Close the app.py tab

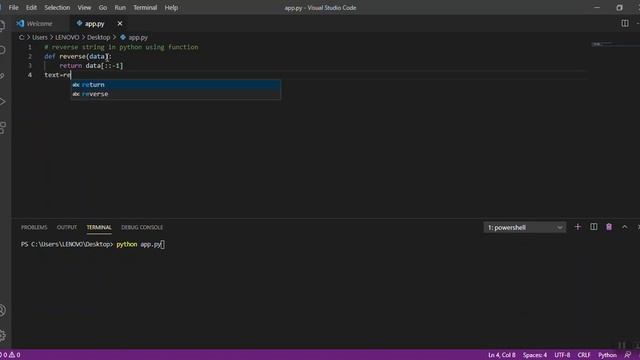tap(120, 24)
